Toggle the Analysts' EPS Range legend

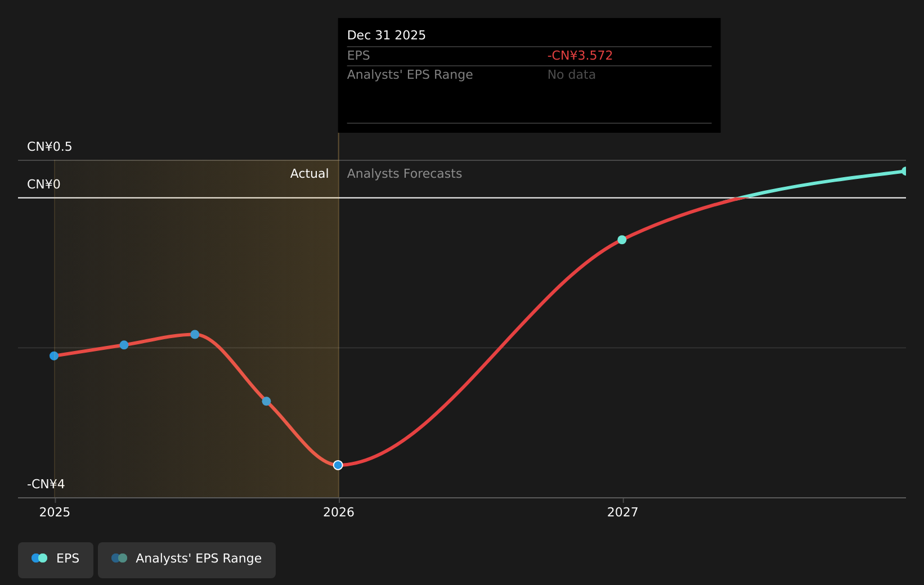[x=187, y=560]
